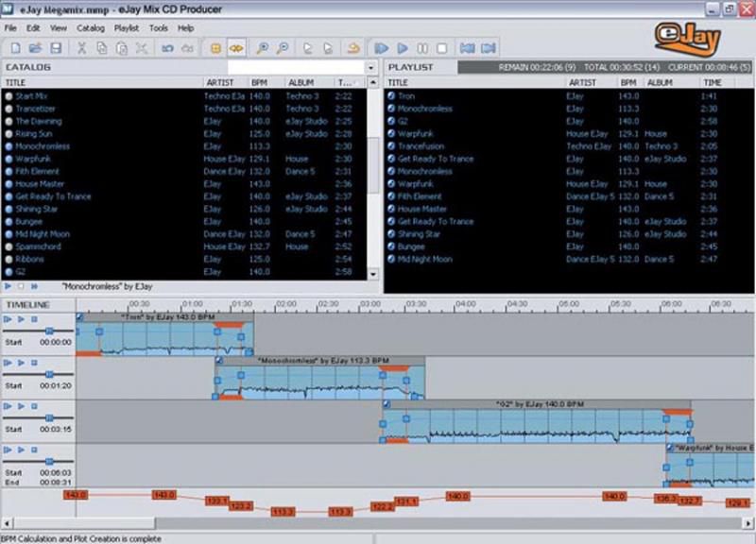This screenshot has height=544, width=756.
Task: Toggle the checkbox on the Monochromless clip header
Action: [x=219, y=360]
